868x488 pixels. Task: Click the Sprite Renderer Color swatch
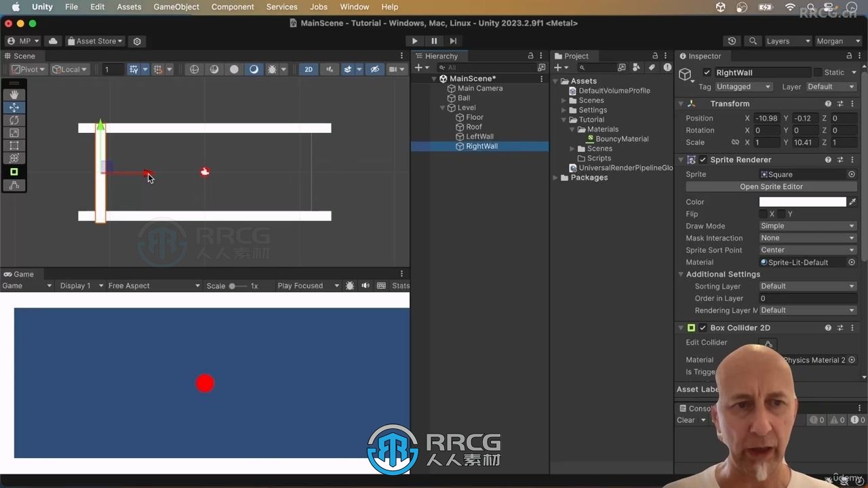coord(802,202)
